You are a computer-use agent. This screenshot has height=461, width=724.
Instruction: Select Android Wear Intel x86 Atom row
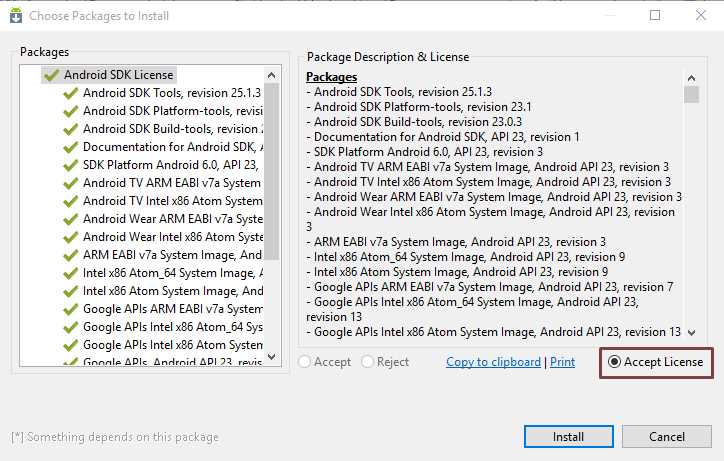(162, 237)
